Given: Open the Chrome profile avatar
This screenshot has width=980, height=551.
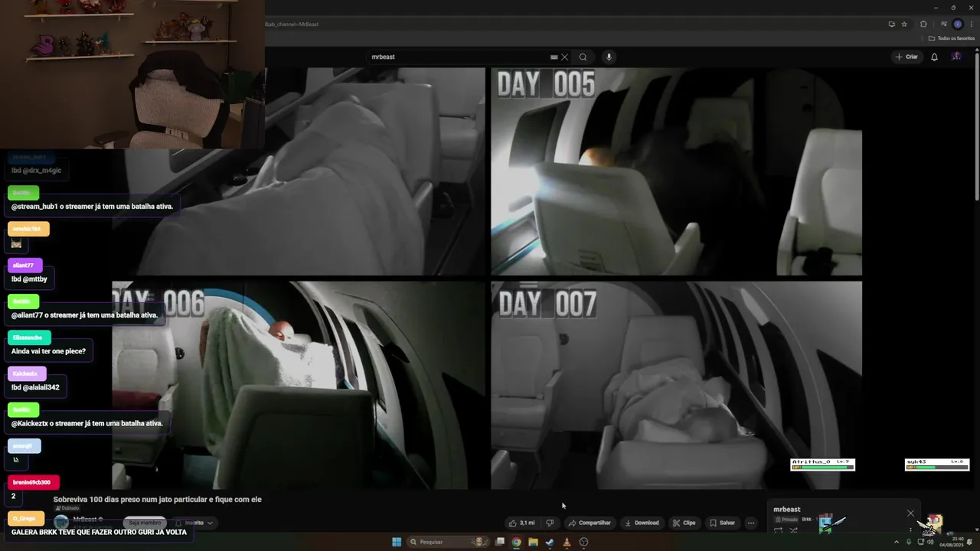Looking at the screenshot, I should [x=957, y=24].
